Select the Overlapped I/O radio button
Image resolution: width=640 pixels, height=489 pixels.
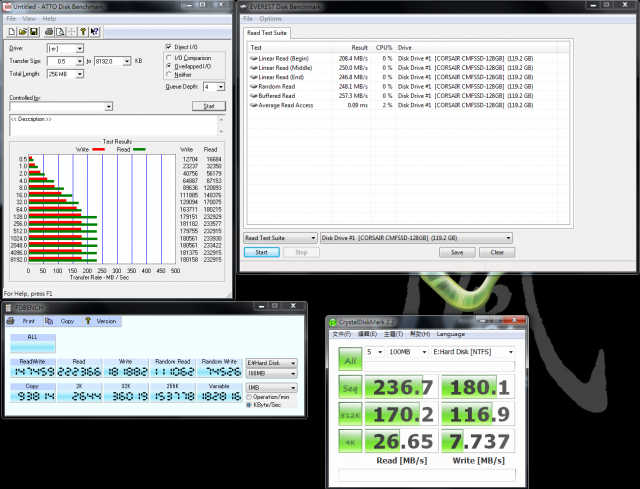169,66
